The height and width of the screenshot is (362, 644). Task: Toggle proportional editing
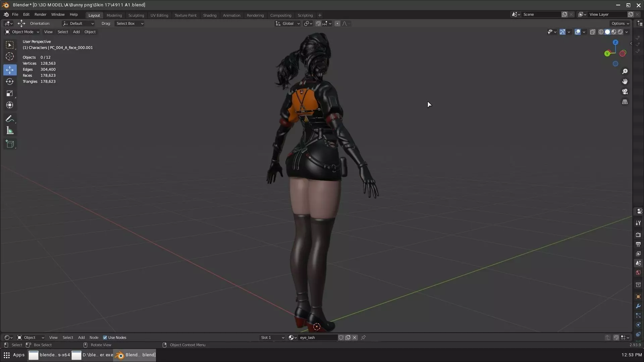(x=337, y=23)
